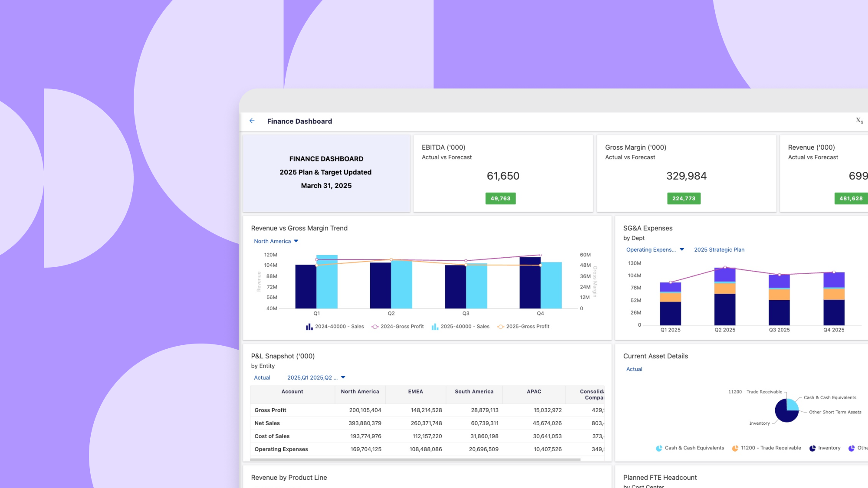The height and width of the screenshot is (488, 868).
Task: Click the 11200 - Trade Receivable legend icon
Action: click(x=735, y=448)
